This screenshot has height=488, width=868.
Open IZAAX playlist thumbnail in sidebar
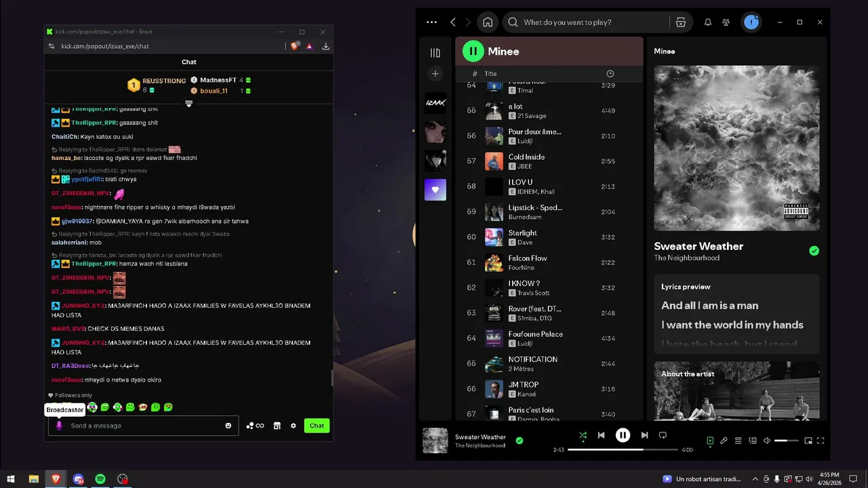pos(435,102)
